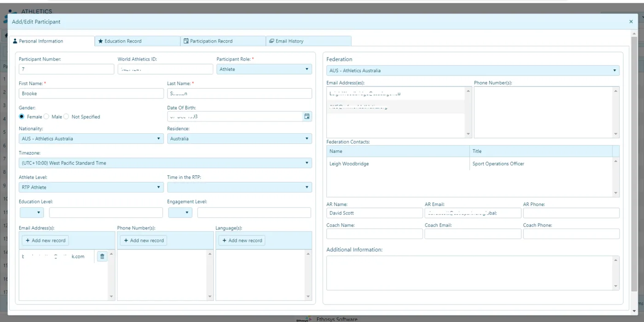Add new record under Language(s)
644x322 pixels.
point(242,241)
